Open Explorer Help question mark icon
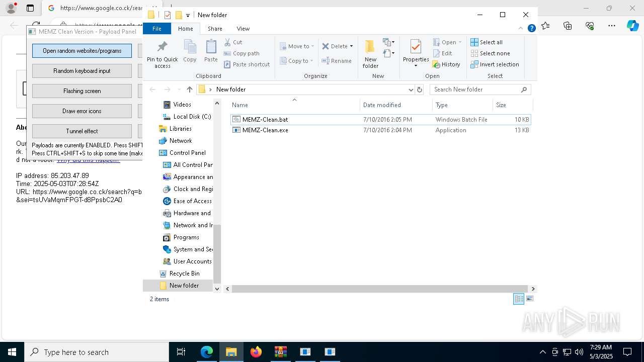 click(x=531, y=29)
